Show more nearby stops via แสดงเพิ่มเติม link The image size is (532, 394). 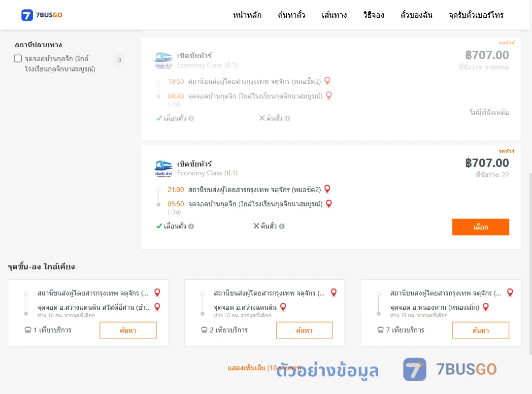pos(265,368)
